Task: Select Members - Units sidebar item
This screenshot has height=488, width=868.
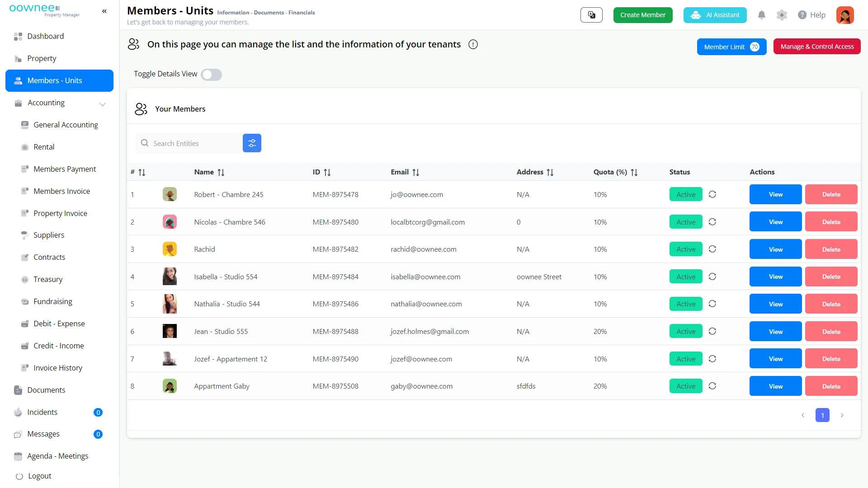Action: [59, 80]
